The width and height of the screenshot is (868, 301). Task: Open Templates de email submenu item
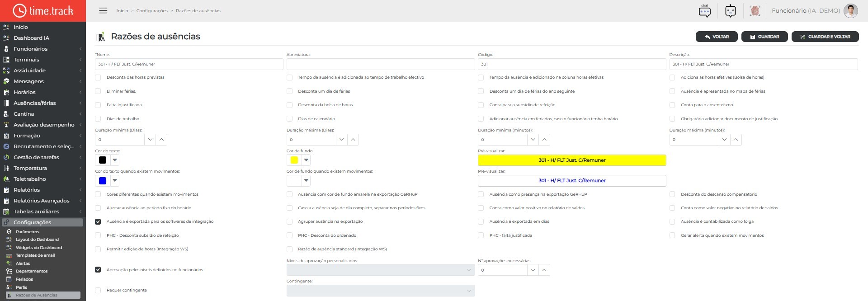click(35, 255)
